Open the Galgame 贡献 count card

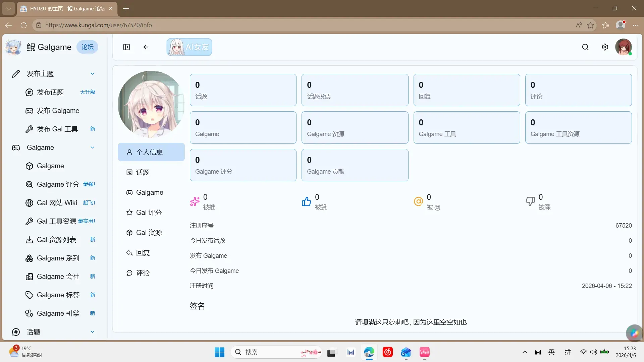tap(355, 165)
